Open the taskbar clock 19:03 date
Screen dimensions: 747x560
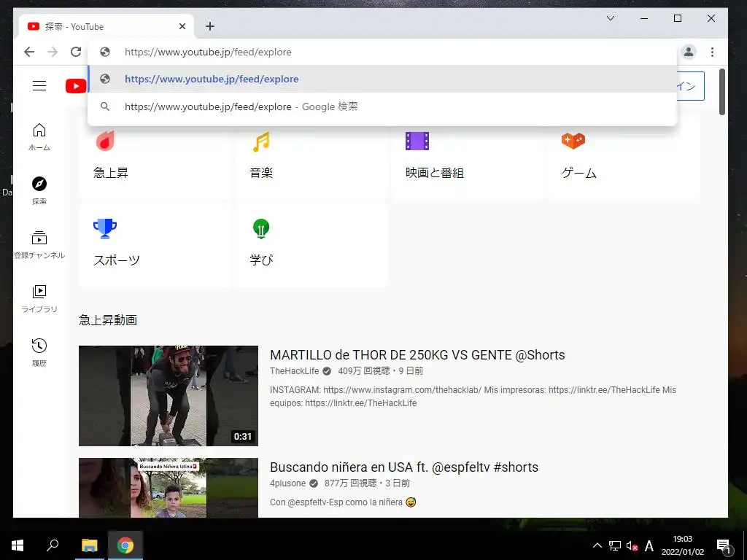[683, 545]
